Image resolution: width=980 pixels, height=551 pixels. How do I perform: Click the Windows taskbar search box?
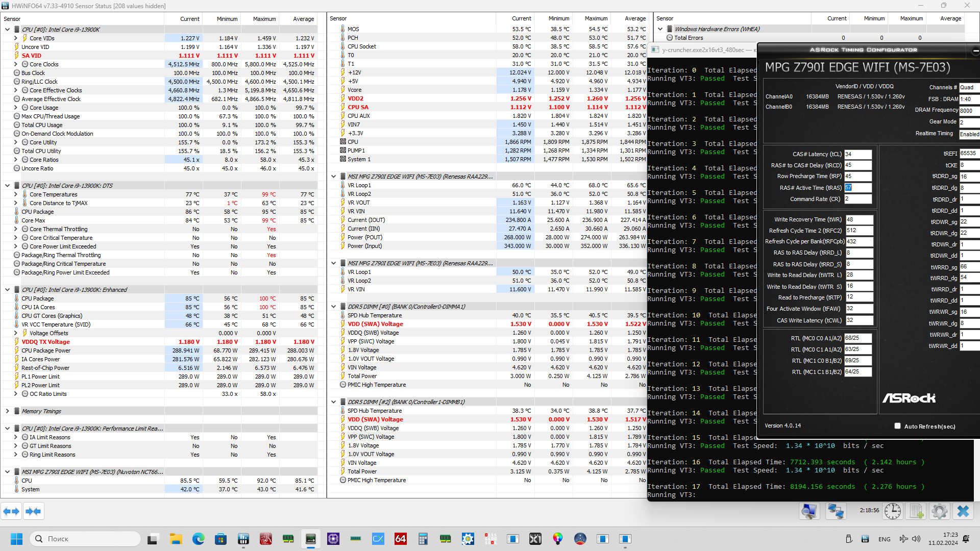click(87, 539)
